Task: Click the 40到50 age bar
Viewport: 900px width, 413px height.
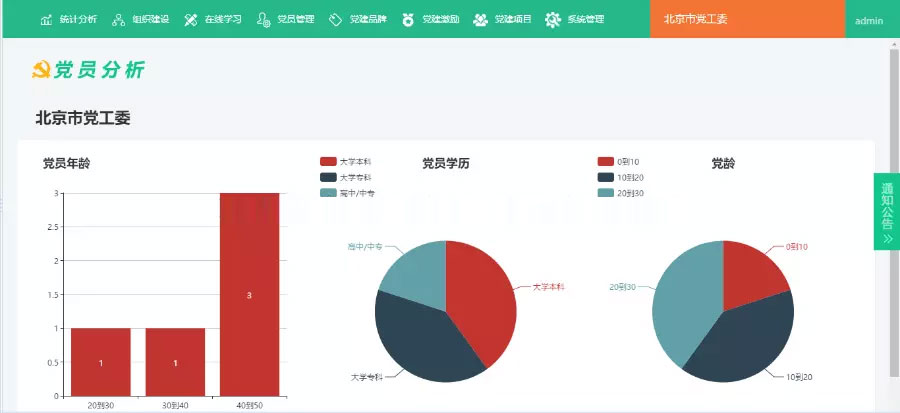Action: pos(249,294)
